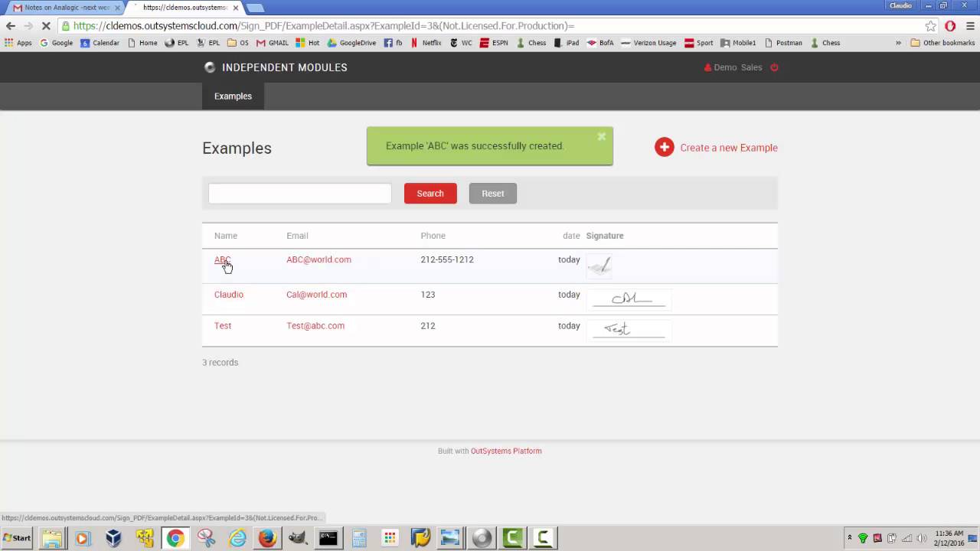Screen dimensions: 980x551
Task: Open the ESPN bookmark
Action: [x=494, y=43]
